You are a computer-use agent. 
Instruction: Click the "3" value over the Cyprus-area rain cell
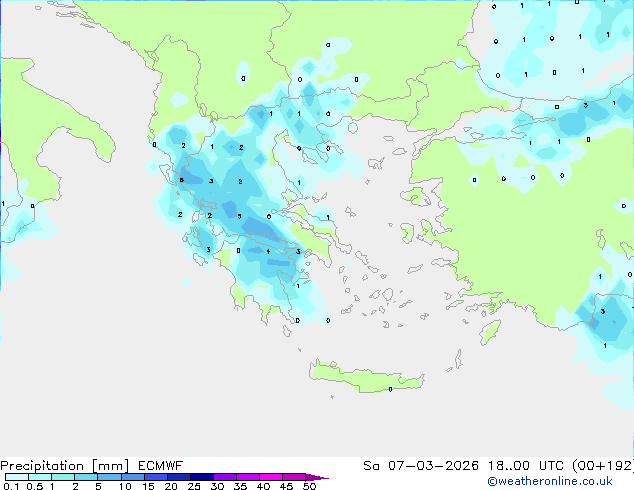point(602,311)
